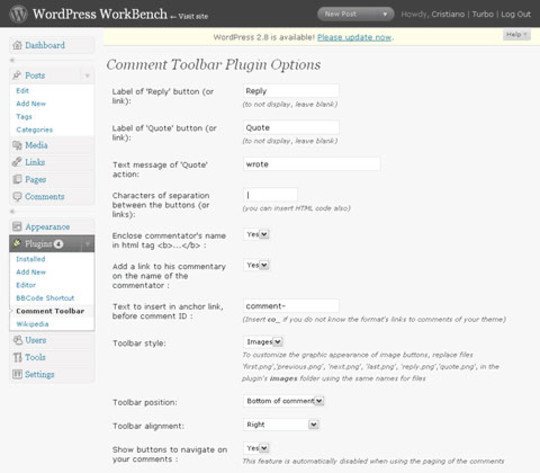
Task: Open the Toolbar alignment dropdown
Action: (281, 424)
